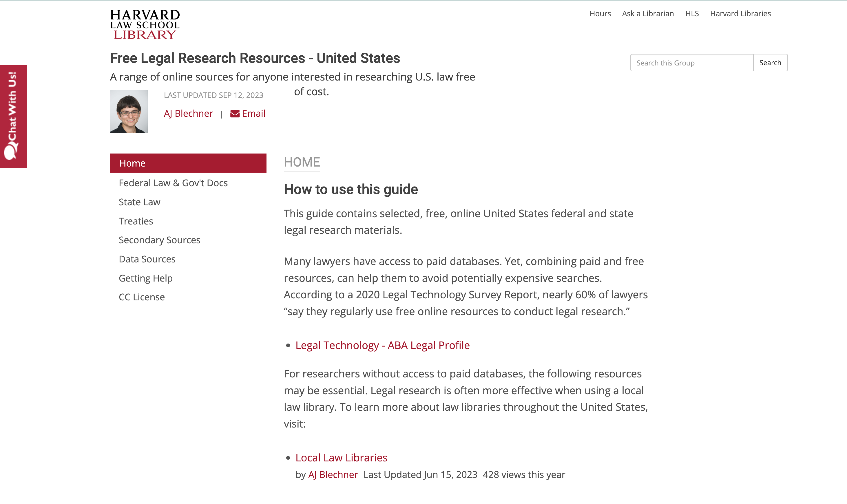Switch to State Law section

(139, 202)
